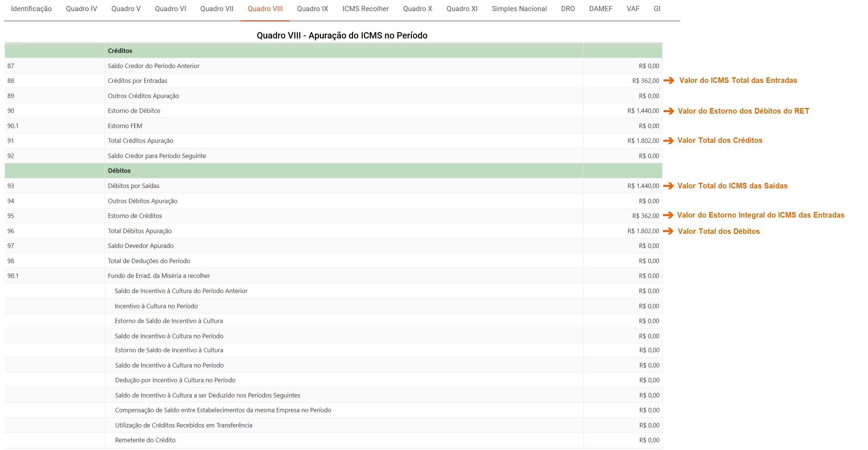Open the ICMS Recolher tab
868x450 pixels.
click(365, 9)
